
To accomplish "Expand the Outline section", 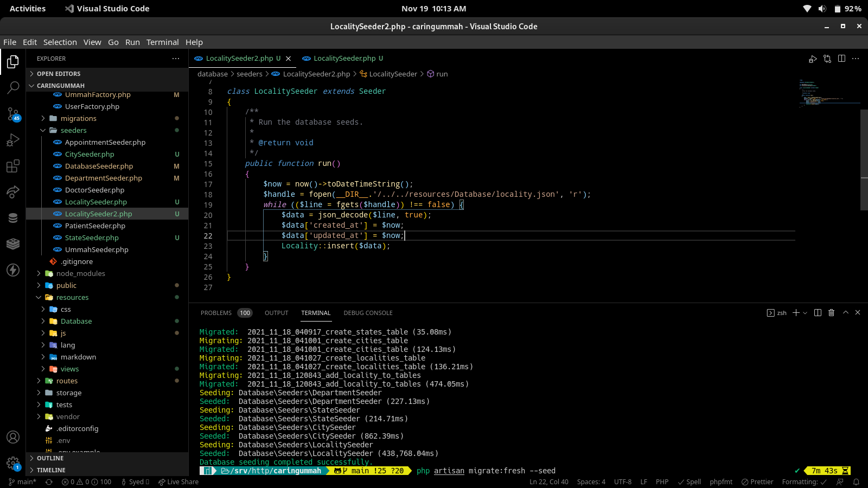I will pos(107,458).
